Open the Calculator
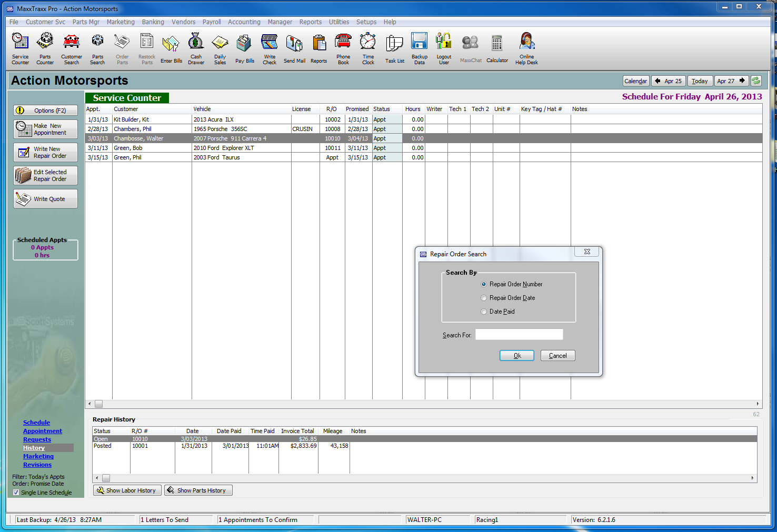Viewport: 777px width, 532px height. (497, 49)
